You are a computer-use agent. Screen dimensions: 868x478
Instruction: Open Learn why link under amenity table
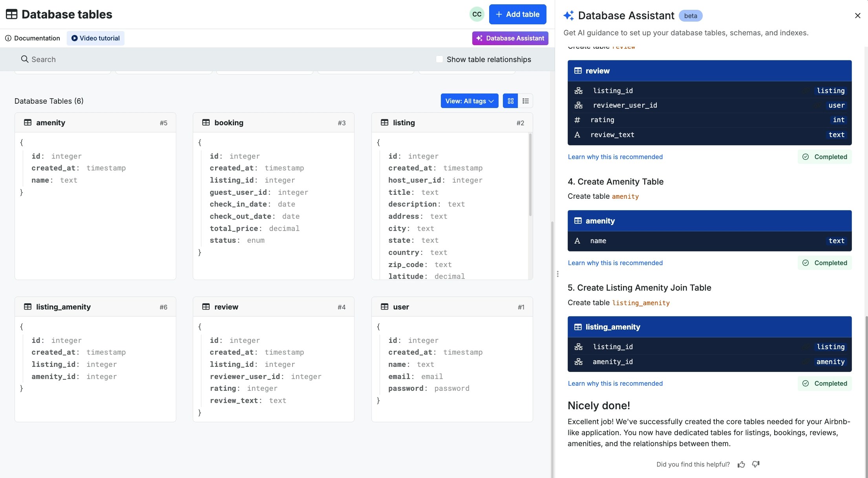tap(615, 263)
